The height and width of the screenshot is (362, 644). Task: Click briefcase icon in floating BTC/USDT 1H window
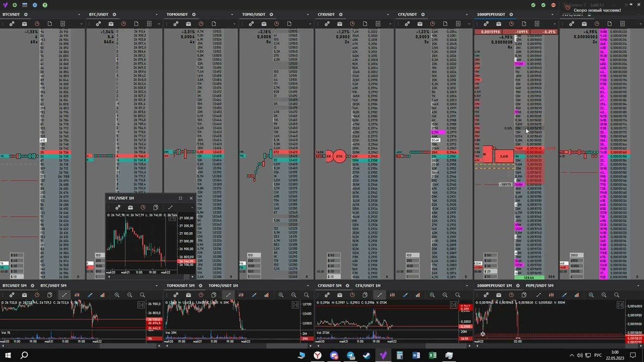(130, 208)
